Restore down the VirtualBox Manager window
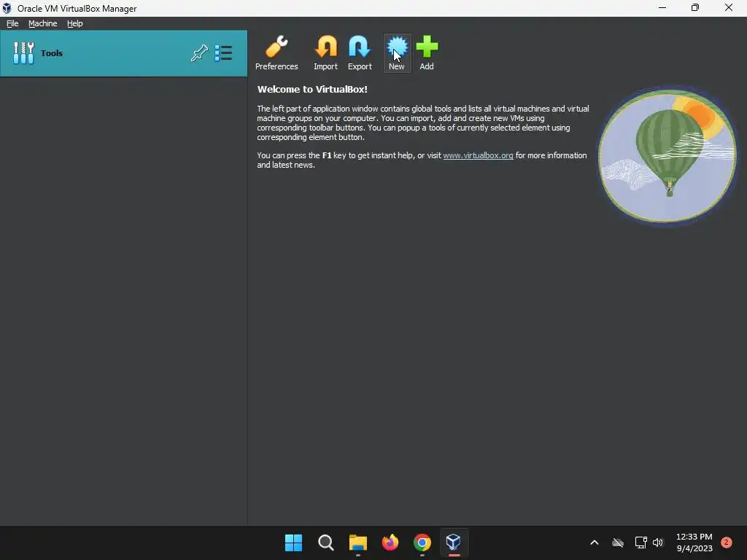The height and width of the screenshot is (560, 747). tap(695, 7)
